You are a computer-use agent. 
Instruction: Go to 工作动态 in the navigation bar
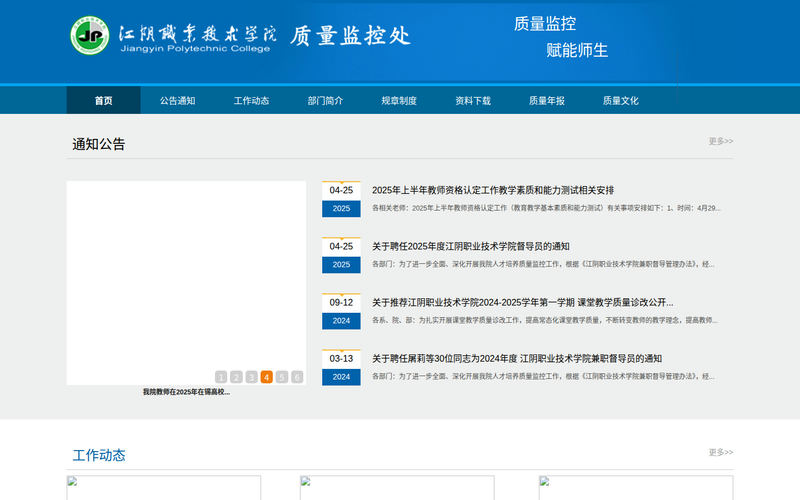tap(252, 101)
